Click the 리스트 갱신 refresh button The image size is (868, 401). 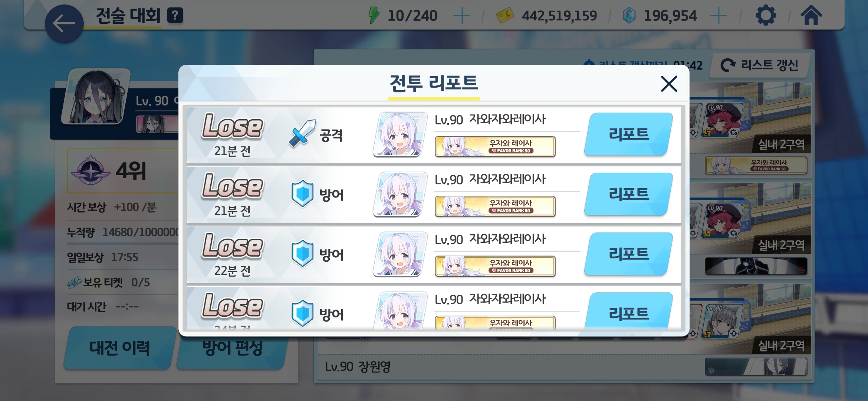tap(759, 65)
